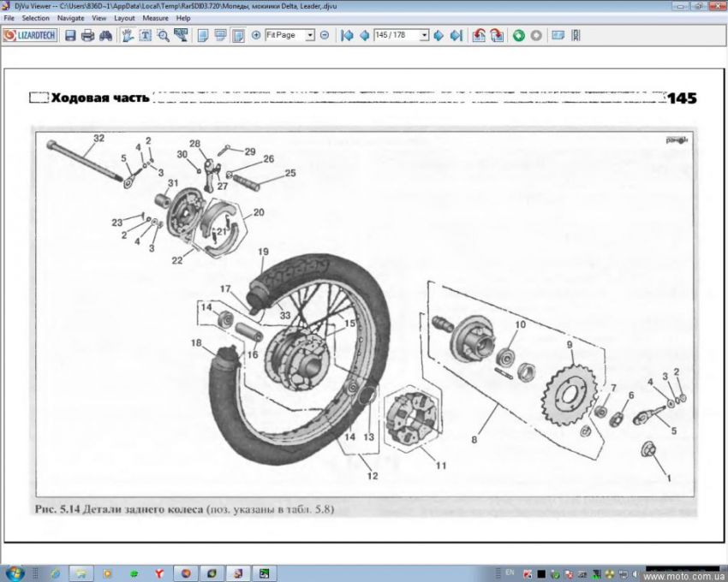Jump to the last page

pyautogui.click(x=456, y=35)
